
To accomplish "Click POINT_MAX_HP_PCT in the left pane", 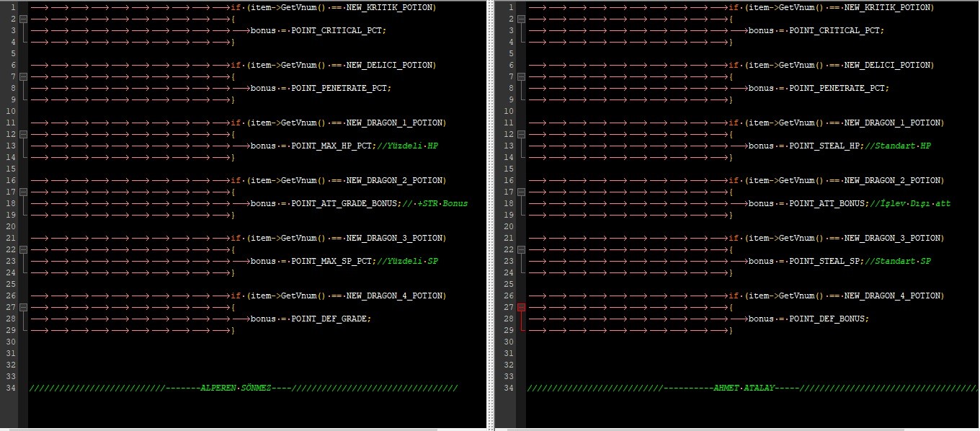I will [332, 146].
